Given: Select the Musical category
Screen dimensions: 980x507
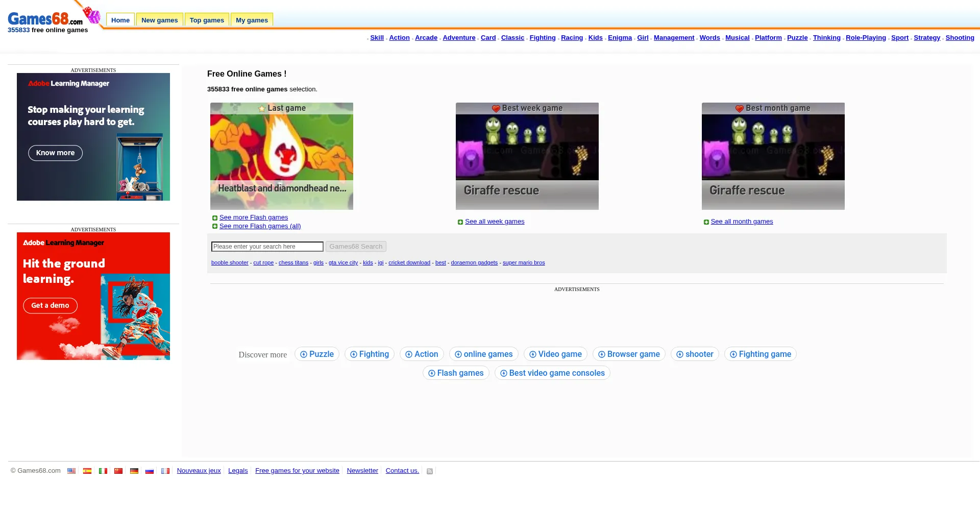Looking at the screenshot, I should pyautogui.click(x=738, y=38).
